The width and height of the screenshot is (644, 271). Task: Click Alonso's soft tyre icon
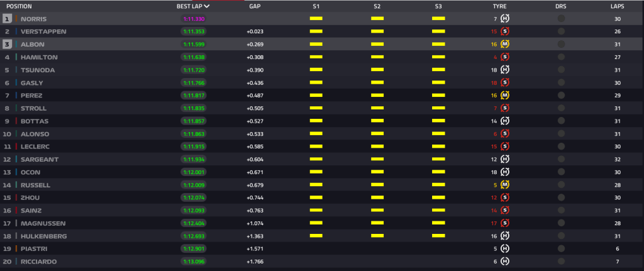point(505,133)
